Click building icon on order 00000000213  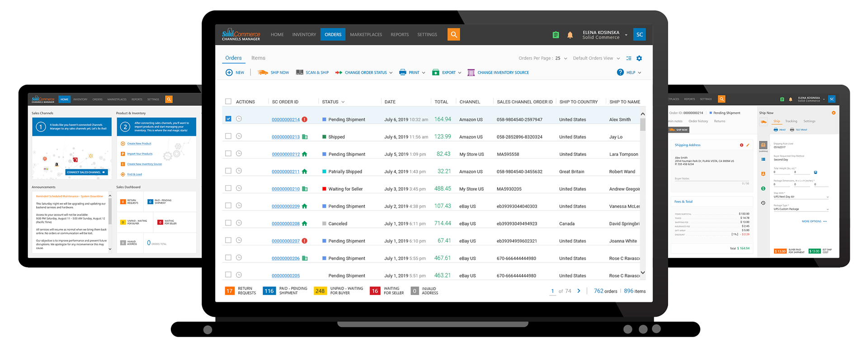(305, 137)
